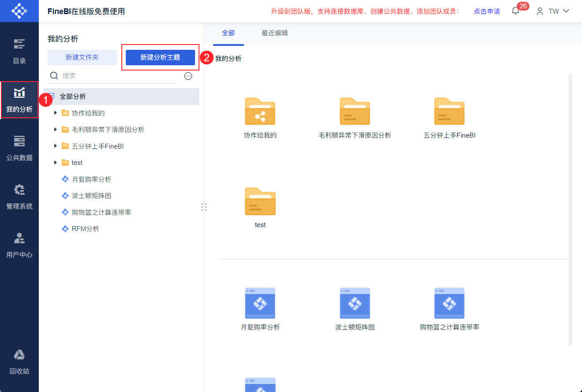This screenshot has height=392, width=582.
Task: Open the TW user account dropdown
Action: 553,11
